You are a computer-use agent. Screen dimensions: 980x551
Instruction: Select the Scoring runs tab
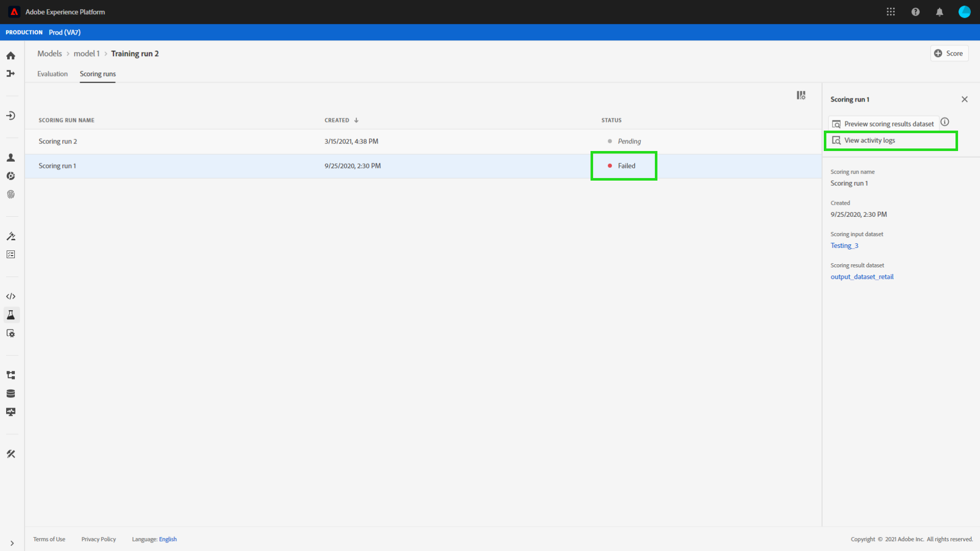[97, 74]
